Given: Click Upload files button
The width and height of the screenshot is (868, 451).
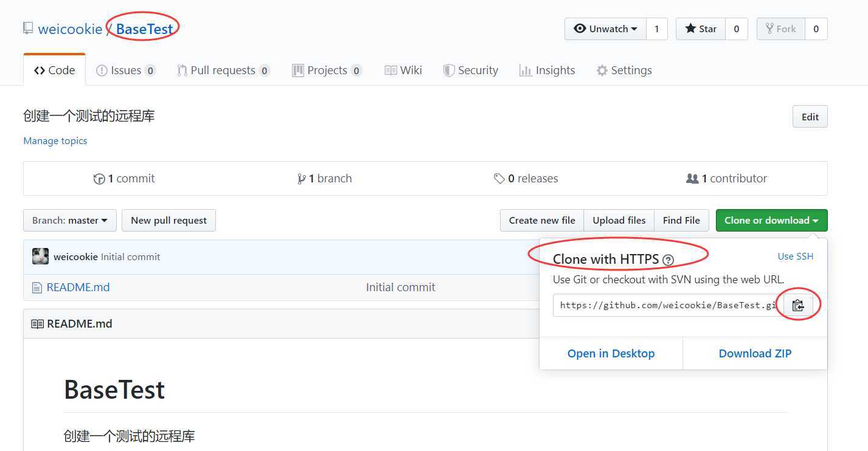Looking at the screenshot, I should [619, 221].
